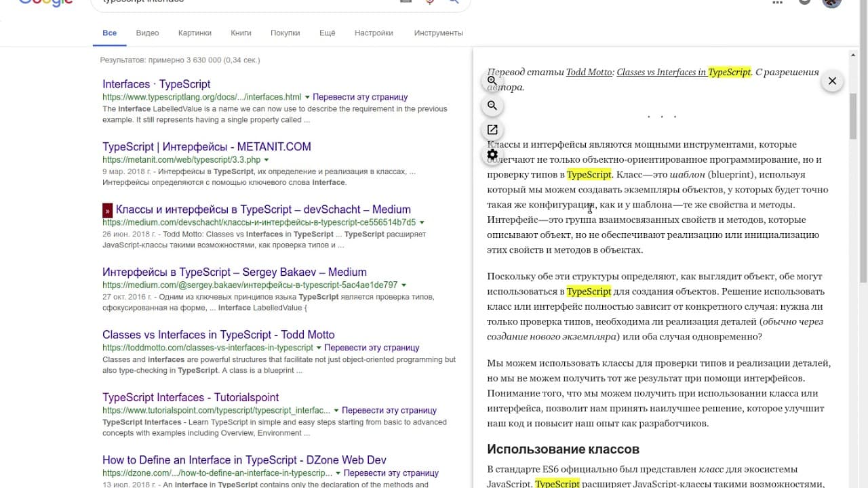Click the preview panel scrollbar thumb
The height and width of the screenshot is (488, 868).
pos(852,115)
